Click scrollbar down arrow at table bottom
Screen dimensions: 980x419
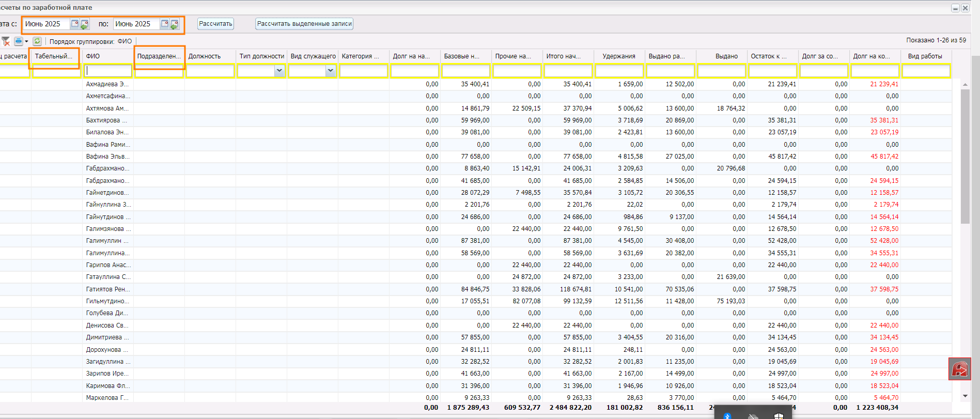click(x=965, y=396)
